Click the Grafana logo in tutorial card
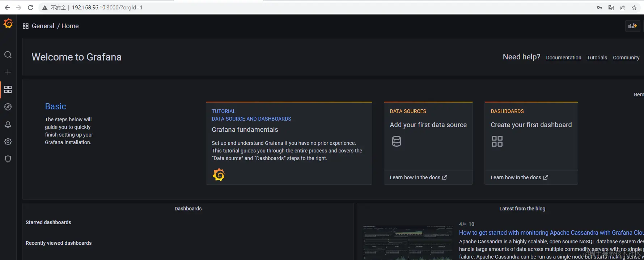 [219, 175]
